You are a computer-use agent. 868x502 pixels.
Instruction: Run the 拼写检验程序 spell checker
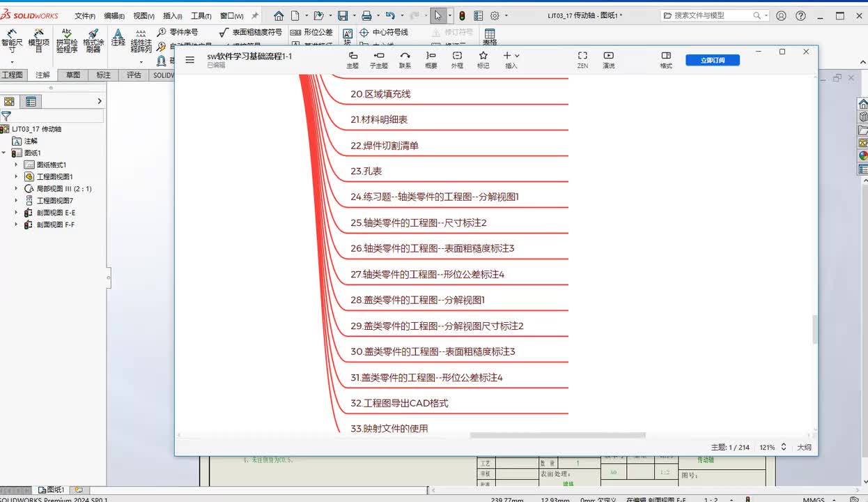tap(67, 41)
